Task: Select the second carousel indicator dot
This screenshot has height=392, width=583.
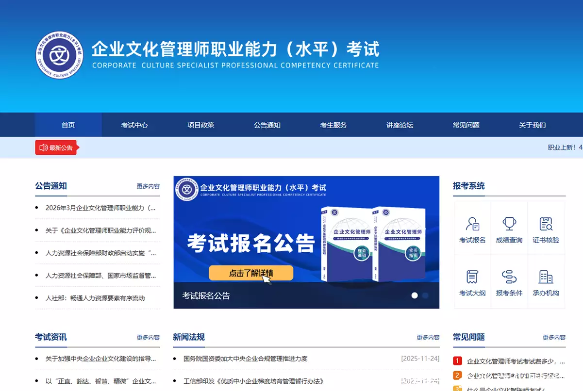Action: pyautogui.click(x=425, y=295)
